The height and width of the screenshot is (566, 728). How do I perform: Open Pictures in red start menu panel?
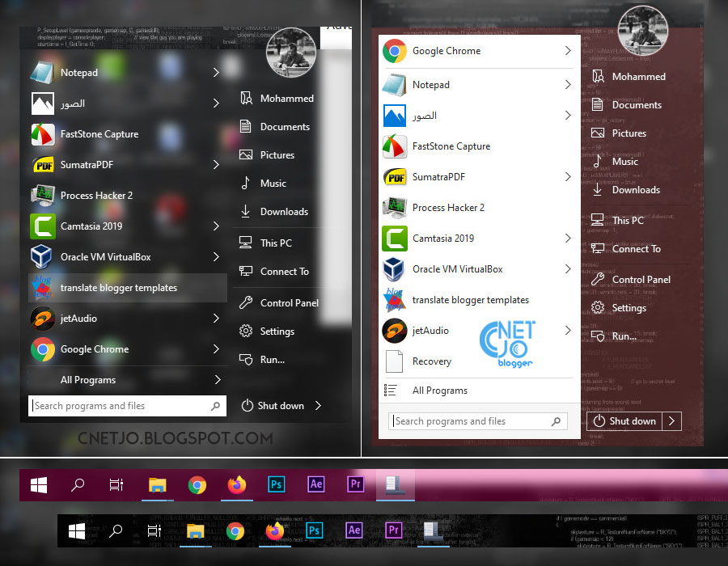point(619,133)
